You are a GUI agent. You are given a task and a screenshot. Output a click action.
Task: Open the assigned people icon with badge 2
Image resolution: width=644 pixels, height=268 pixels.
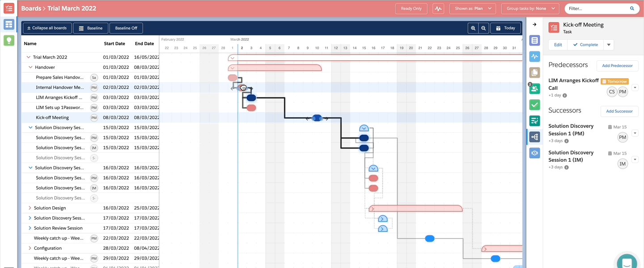pos(534,89)
